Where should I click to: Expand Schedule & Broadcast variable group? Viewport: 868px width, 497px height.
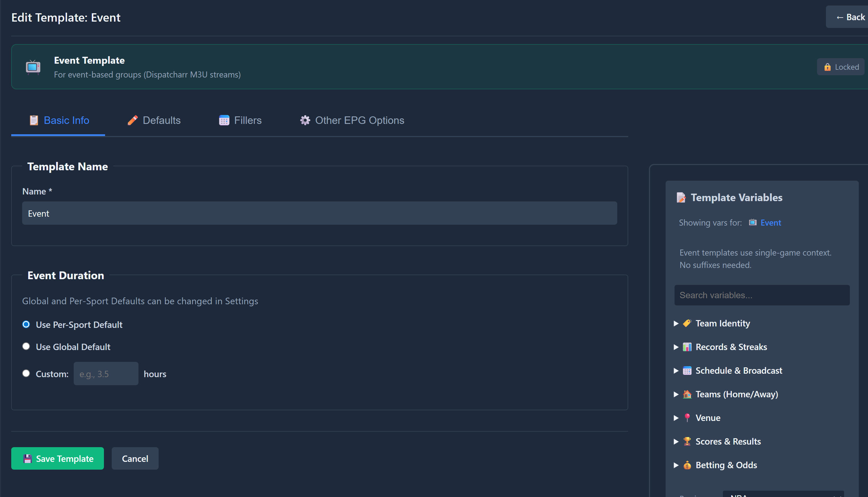pos(676,371)
